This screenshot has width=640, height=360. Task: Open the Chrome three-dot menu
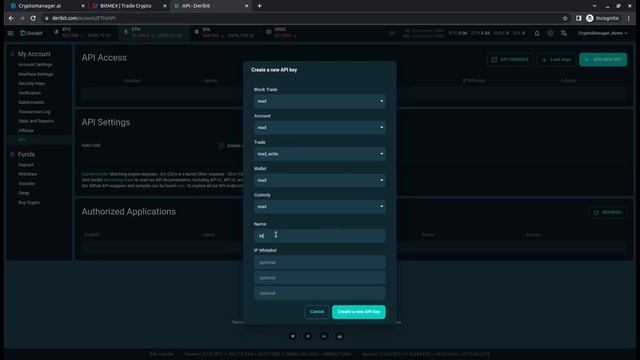click(629, 18)
